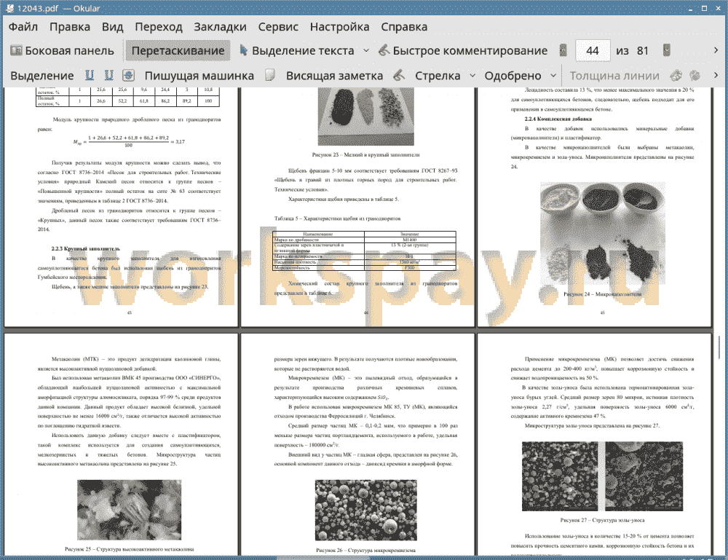Click the bowls of micro-fillers photo above Рисунок 24

click(603, 233)
